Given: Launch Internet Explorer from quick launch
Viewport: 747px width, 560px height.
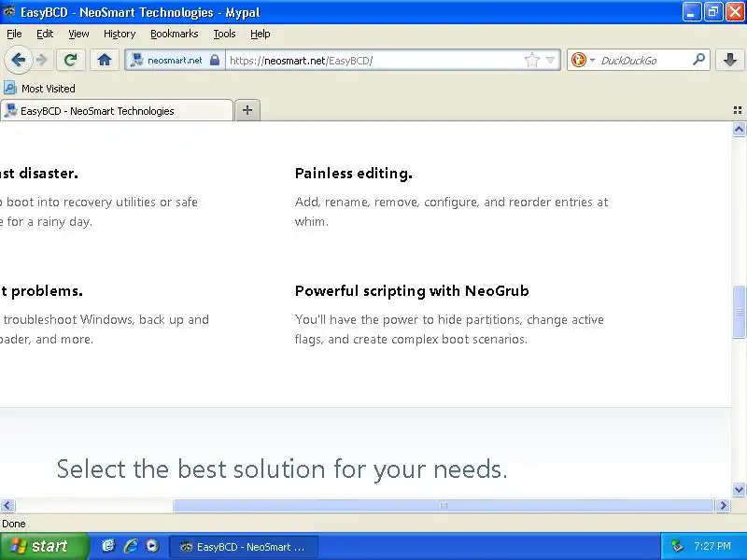Looking at the screenshot, I should 131,546.
